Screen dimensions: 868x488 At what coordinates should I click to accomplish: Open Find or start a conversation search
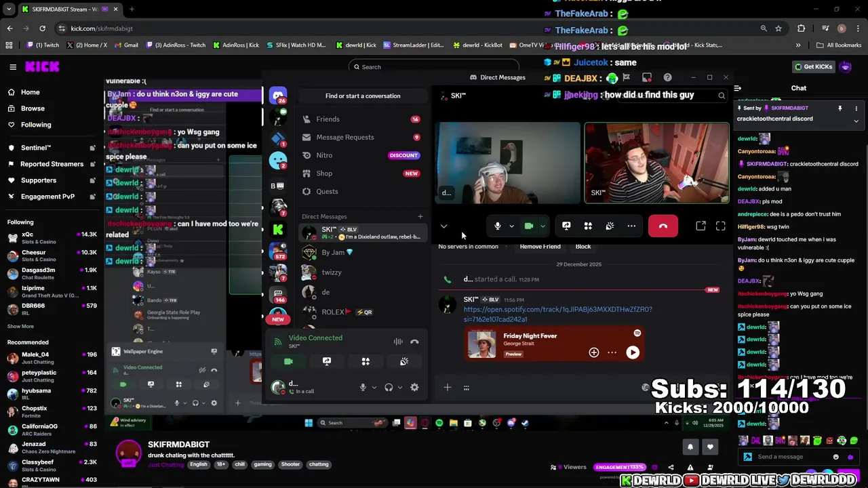pyautogui.click(x=363, y=96)
